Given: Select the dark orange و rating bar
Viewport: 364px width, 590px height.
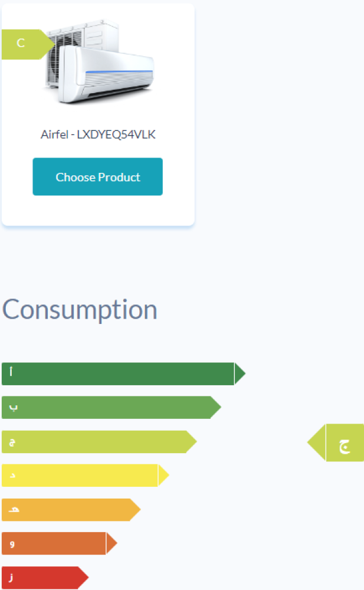Looking at the screenshot, I should pyautogui.click(x=60, y=543).
